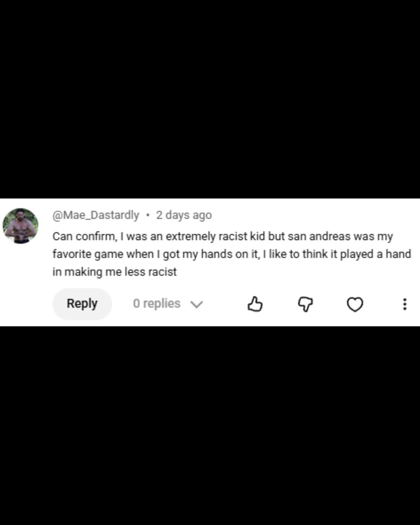Viewport: 420px width, 525px height.
Task: Toggle the thumbs up like state
Action: pos(255,304)
